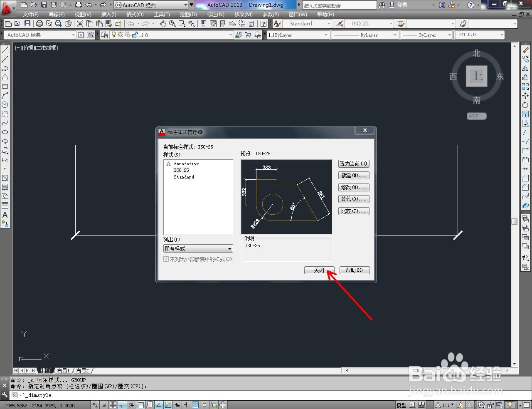Screen dimensions: 532x409
Task: Click the Table draw tool
Action: [x=5, y=206]
